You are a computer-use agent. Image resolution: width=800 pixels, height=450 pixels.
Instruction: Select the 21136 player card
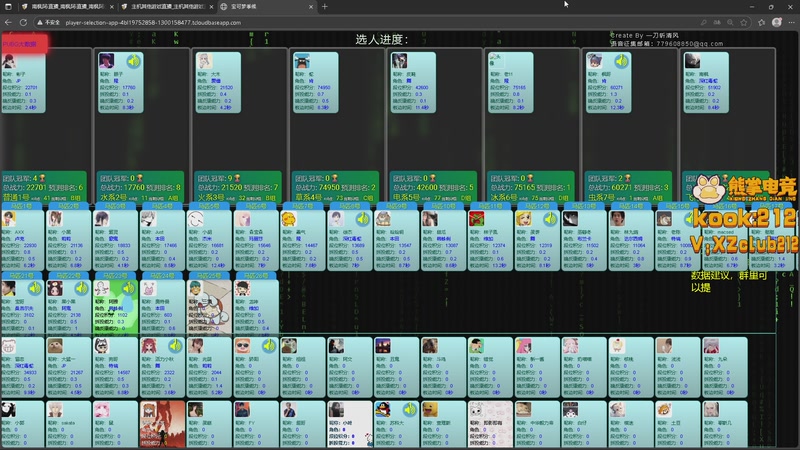[x=69, y=240]
